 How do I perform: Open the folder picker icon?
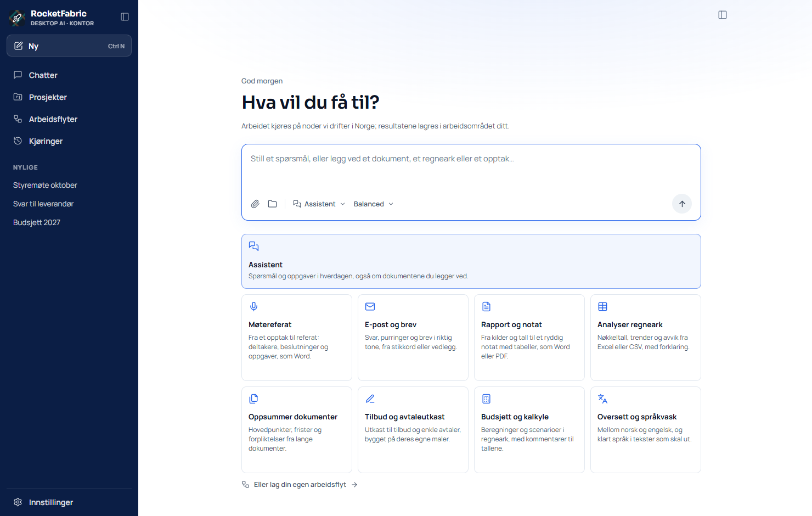click(x=272, y=204)
